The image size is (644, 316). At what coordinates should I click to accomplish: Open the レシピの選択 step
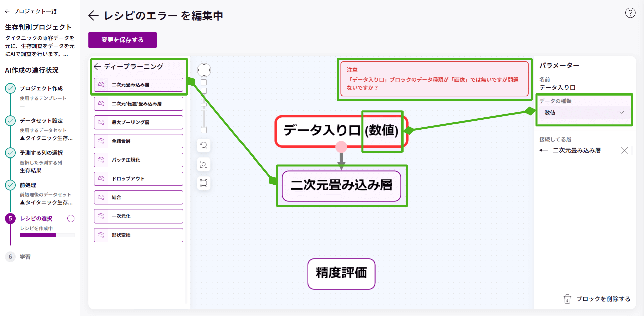(x=36, y=218)
